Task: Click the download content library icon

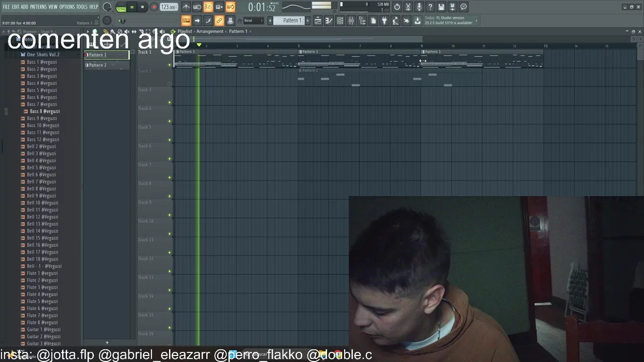Action: [x=418, y=21]
